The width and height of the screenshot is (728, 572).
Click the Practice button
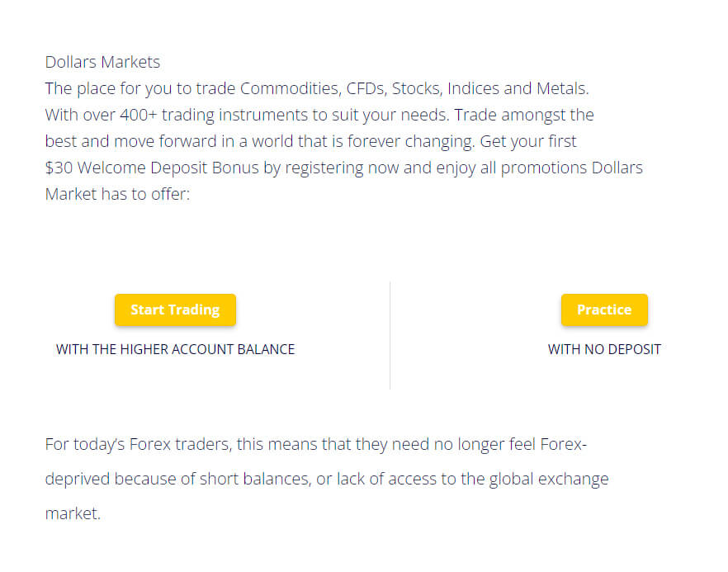(604, 310)
